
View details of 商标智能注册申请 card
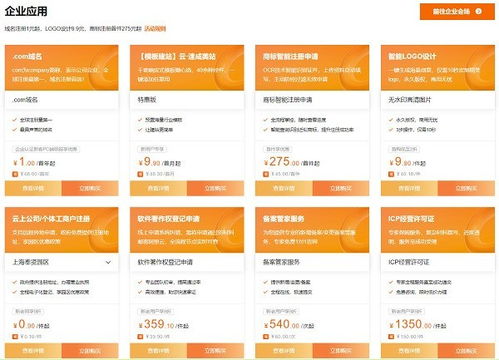284,188
